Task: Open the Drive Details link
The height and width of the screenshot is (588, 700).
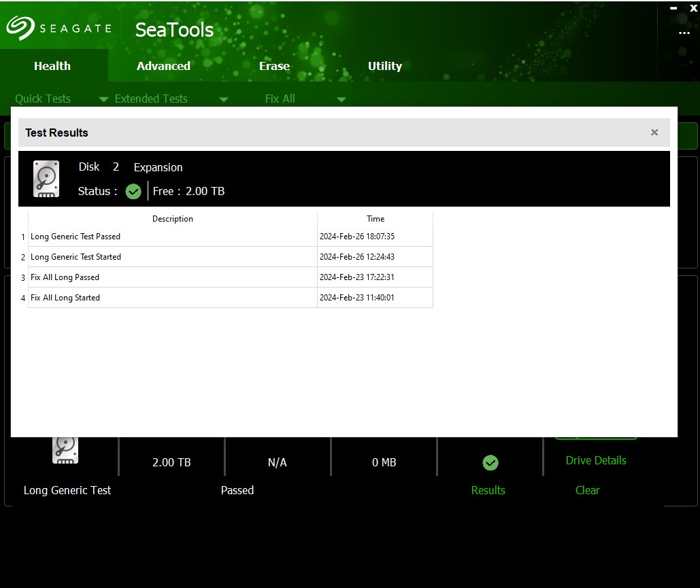Action: (x=596, y=460)
